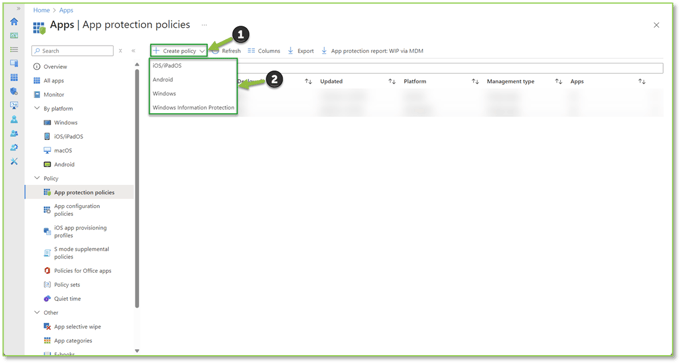The width and height of the screenshot is (681, 364).
Task: Go to Apps breadcrumb link
Action: 66,10
